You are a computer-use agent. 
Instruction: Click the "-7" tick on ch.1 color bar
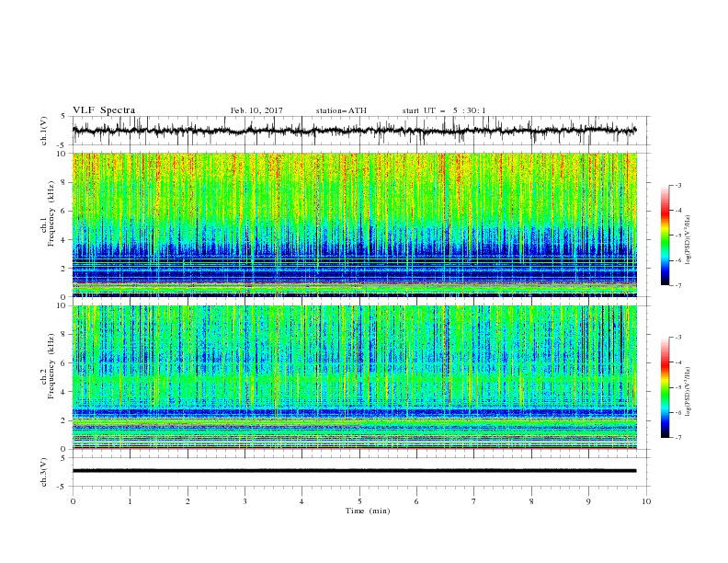tap(677, 285)
